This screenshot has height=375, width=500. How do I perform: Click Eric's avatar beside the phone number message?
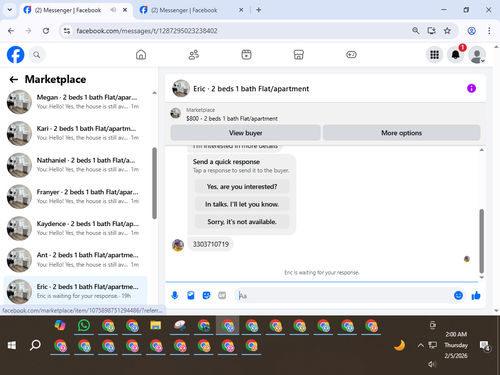pyautogui.click(x=178, y=245)
